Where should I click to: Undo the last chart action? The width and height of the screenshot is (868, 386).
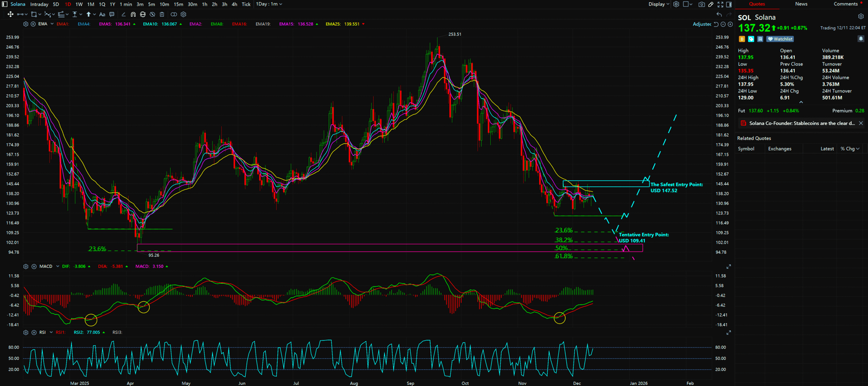[719, 15]
